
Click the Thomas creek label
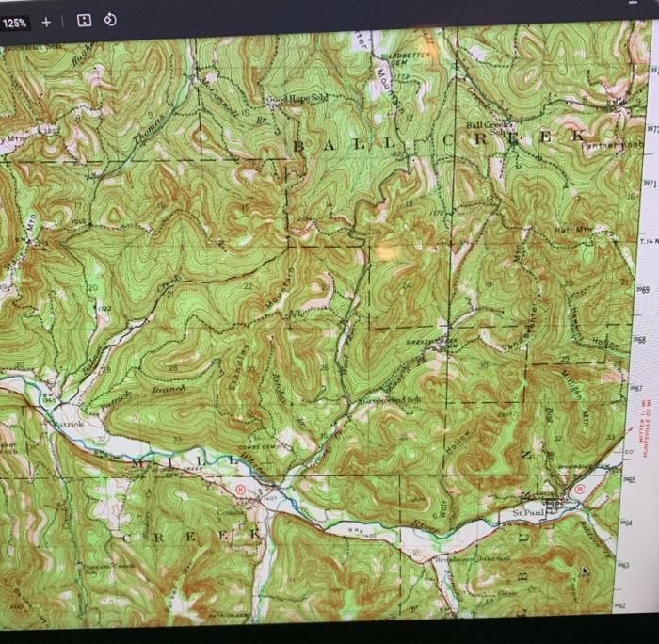click(149, 130)
